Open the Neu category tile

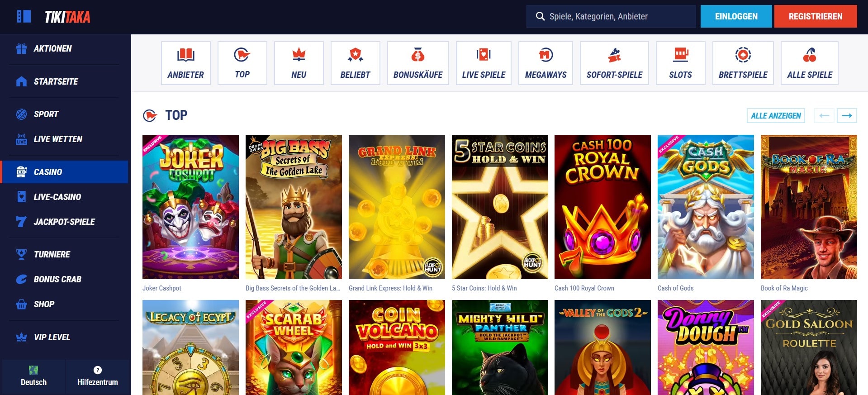click(x=299, y=63)
